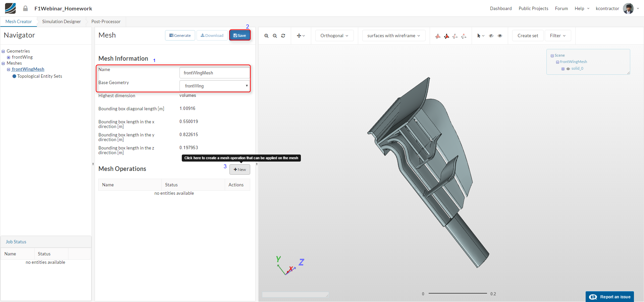The height and width of the screenshot is (302, 644).
Task: Click the lock icon beside project title
Action: pos(25,8)
